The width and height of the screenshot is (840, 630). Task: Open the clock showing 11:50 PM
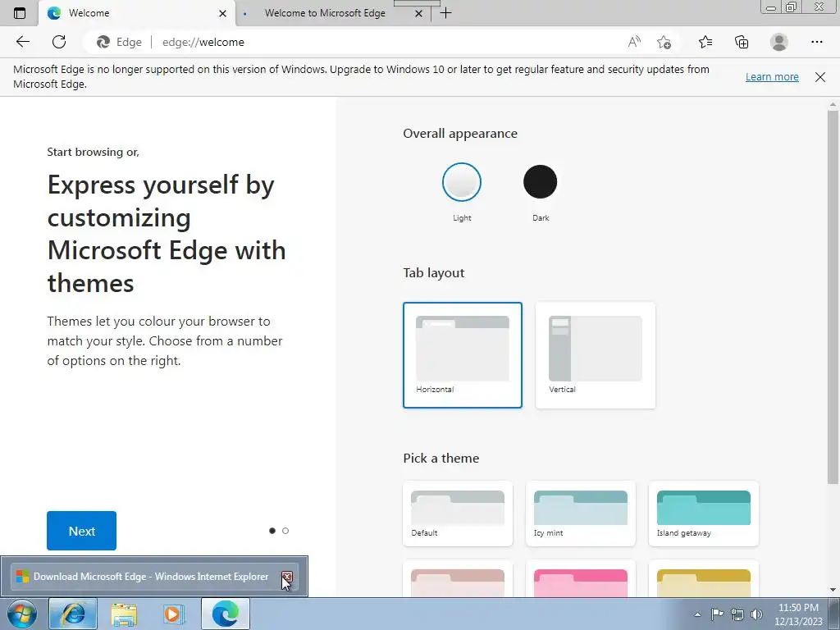(x=798, y=614)
